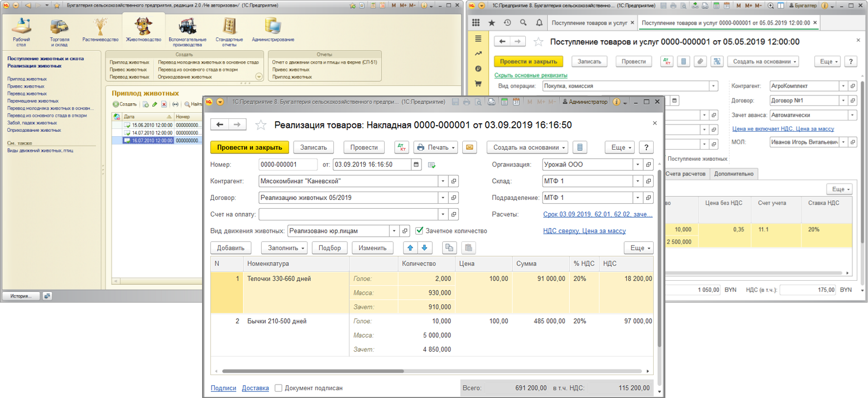The image size is (868, 398).
Task: Click the Добавить row button
Action: [231, 247]
